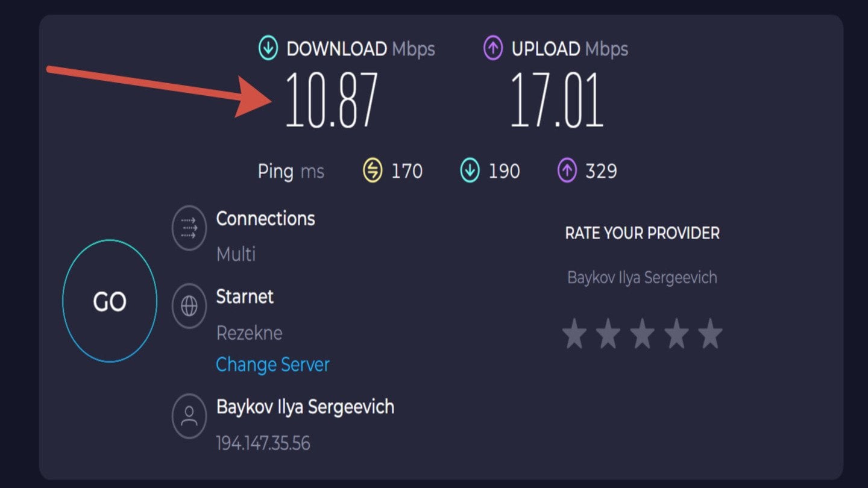Screen dimensions: 868x488
Task: Click the teal download ping icon
Action: (470, 171)
